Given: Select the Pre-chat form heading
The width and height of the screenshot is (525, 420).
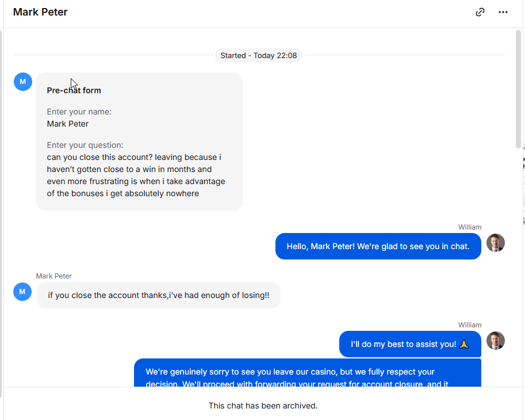Looking at the screenshot, I should [74, 90].
